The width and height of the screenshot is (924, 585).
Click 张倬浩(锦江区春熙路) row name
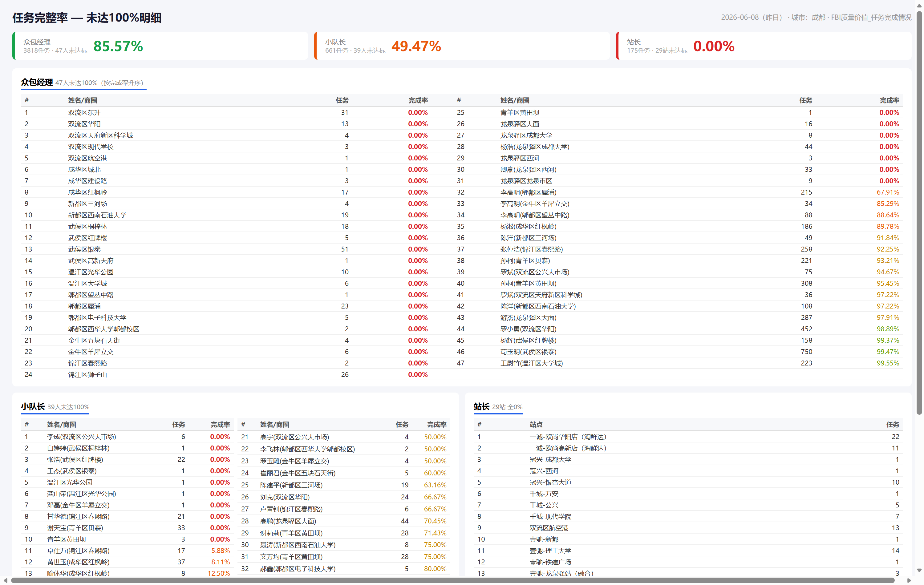531,249
